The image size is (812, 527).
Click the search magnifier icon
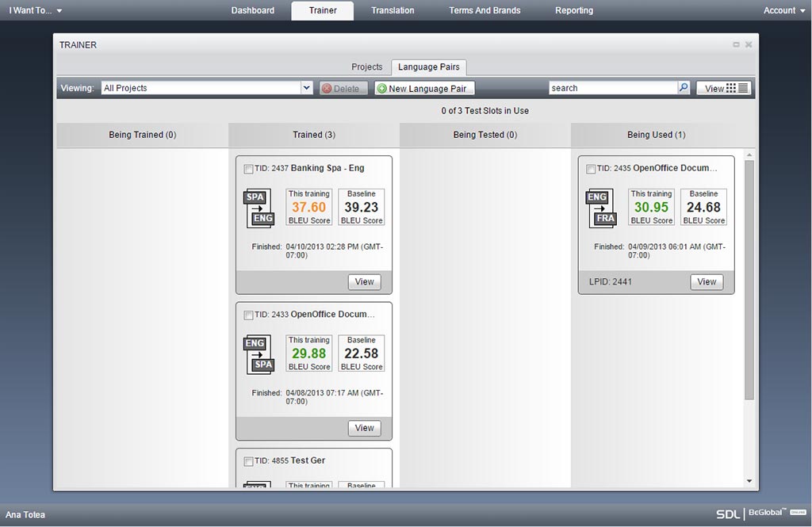[x=684, y=88]
